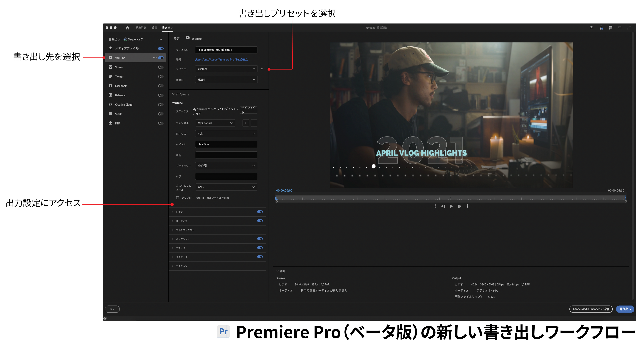The image size is (644, 356).
Task: Enable the Behance destination switch
Action: tap(161, 95)
